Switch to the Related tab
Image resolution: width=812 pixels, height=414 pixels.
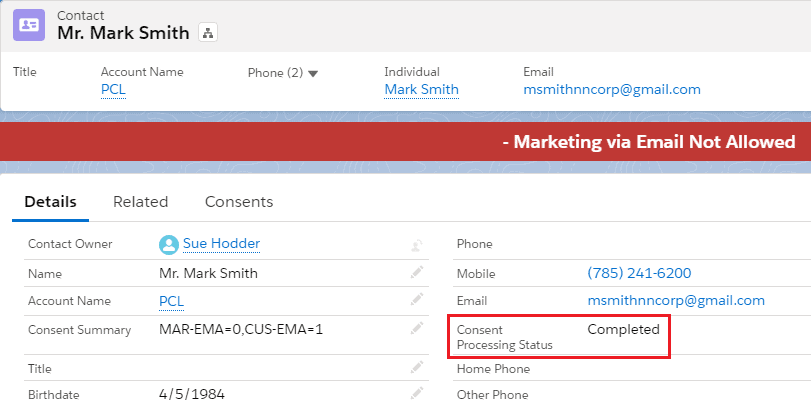(140, 202)
